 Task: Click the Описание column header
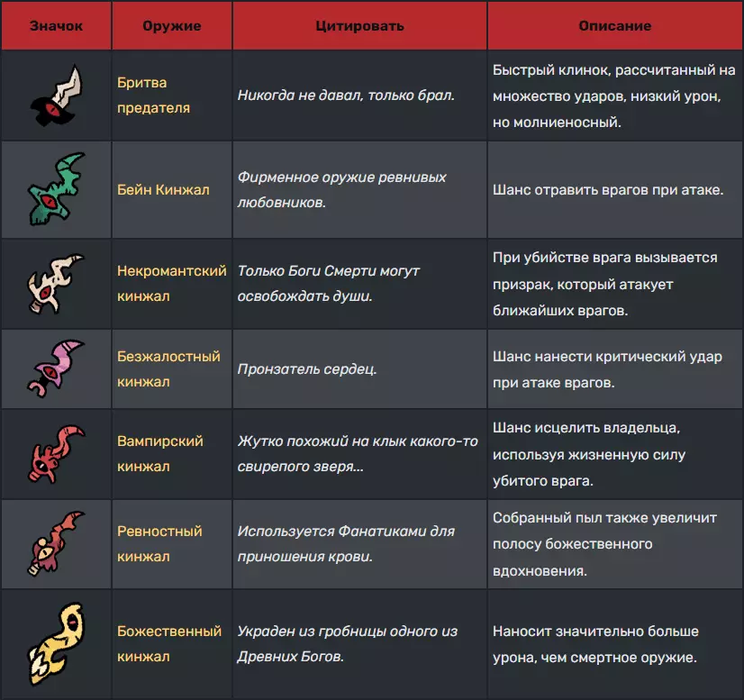pyautogui.click(x=614, y=26)
